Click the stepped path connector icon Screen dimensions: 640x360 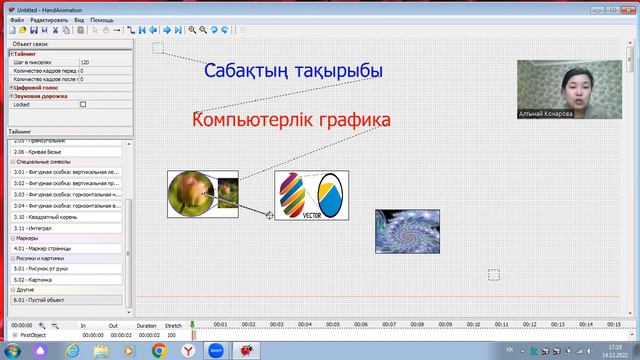[x=131, y=30]
